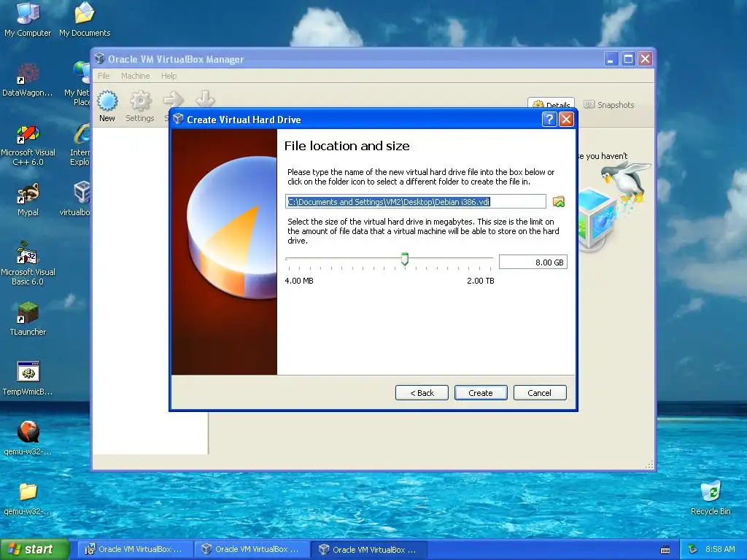
Task: Open the File menu in VirtualBox Manager
Action: pyautogui.click(x=104, y=76)
